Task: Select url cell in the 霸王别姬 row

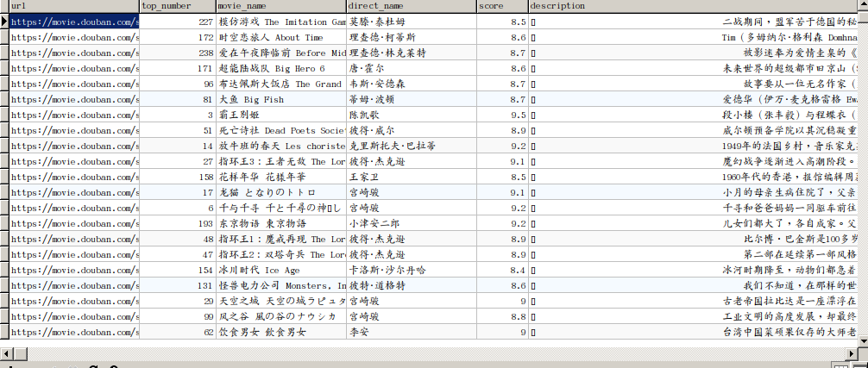Action: [x=74, y=115]
